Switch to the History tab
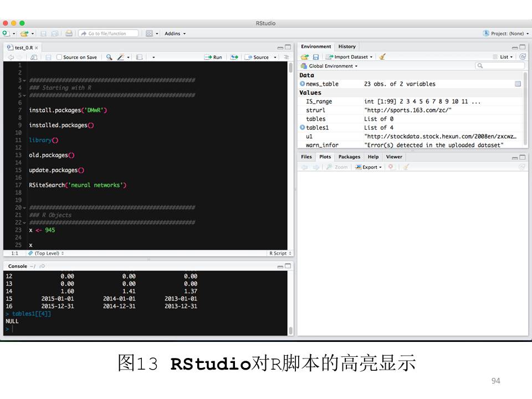Viewport: 532px width, 399px height. pos(347,47)
